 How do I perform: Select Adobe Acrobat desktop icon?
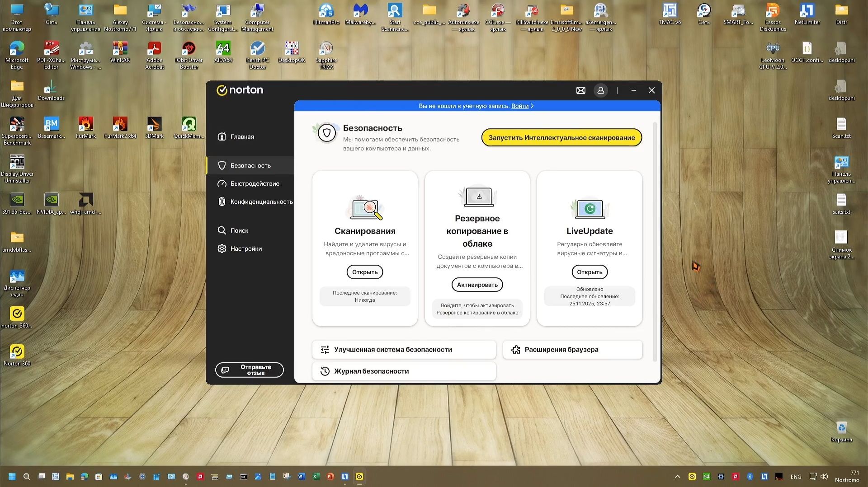click(155, 55)
